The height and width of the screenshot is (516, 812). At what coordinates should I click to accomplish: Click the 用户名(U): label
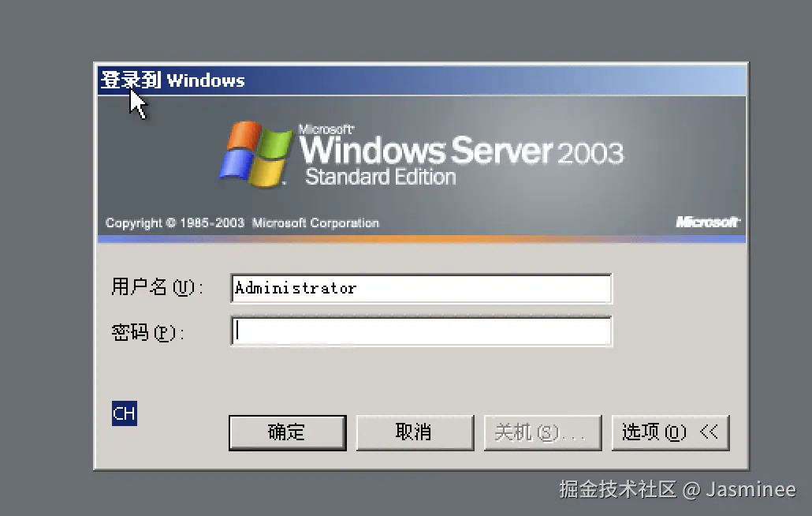157,287
